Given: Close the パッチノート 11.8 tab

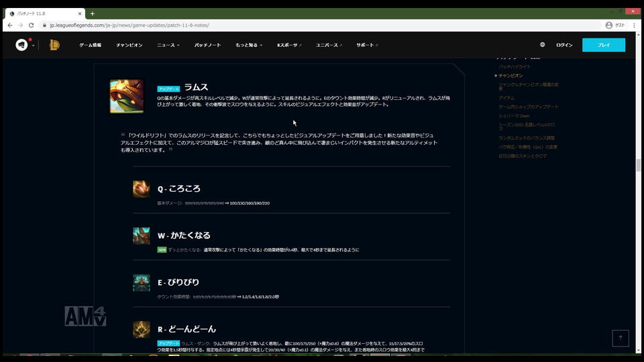Looking at the screenshot, I should [80, 13].
